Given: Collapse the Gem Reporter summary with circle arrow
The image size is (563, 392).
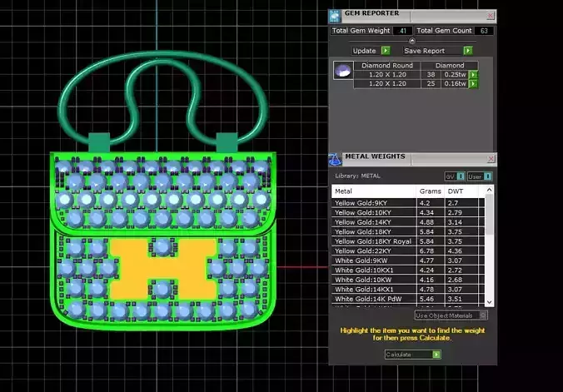Looking at the screenshot, I should coord(411,41).
